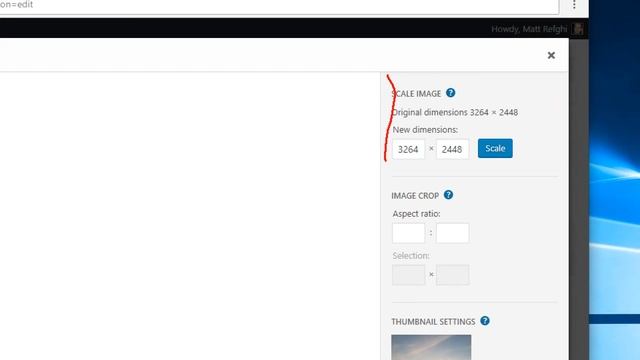
Task: Click the browser address bar
Action: pyautogui.click(x=279, y=6)
